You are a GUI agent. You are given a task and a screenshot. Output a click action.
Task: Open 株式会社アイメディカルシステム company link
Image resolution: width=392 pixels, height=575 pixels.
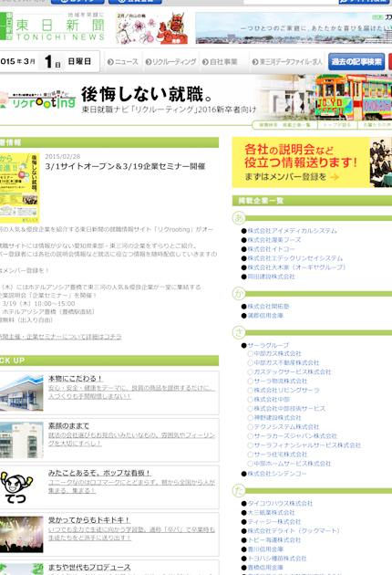(x=292, y=231)
